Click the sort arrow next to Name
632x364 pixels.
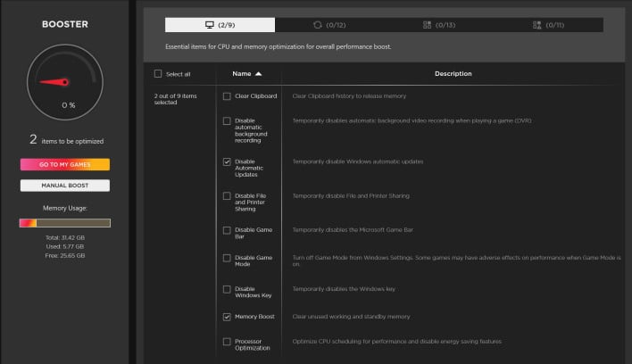coord(259,74)
